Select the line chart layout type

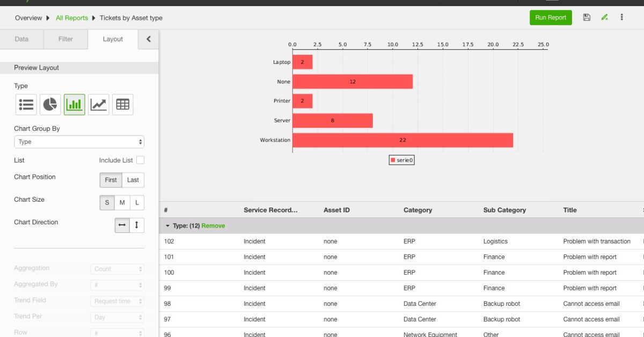coord(98,104)
